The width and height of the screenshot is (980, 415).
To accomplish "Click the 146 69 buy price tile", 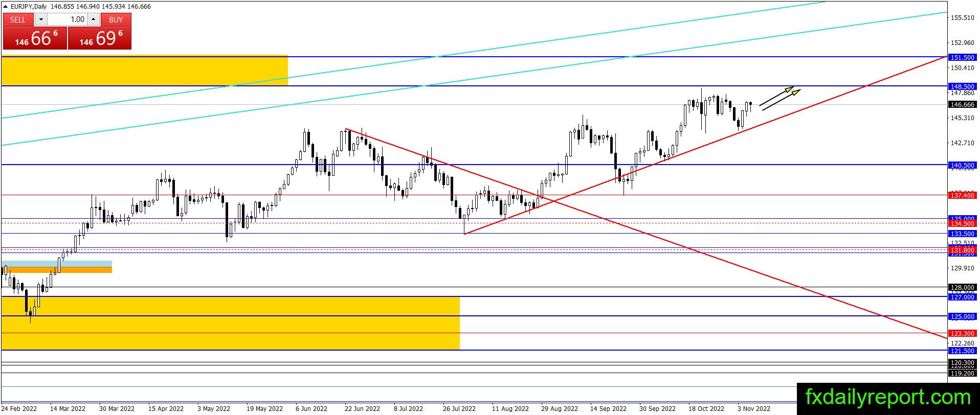I will tap(100, 38).
